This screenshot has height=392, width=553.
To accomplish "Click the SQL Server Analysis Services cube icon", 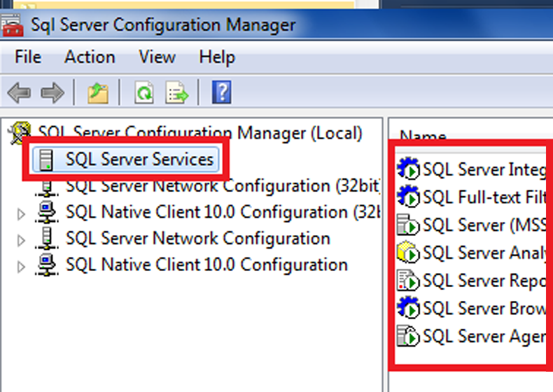I will (x=408, y=253).
